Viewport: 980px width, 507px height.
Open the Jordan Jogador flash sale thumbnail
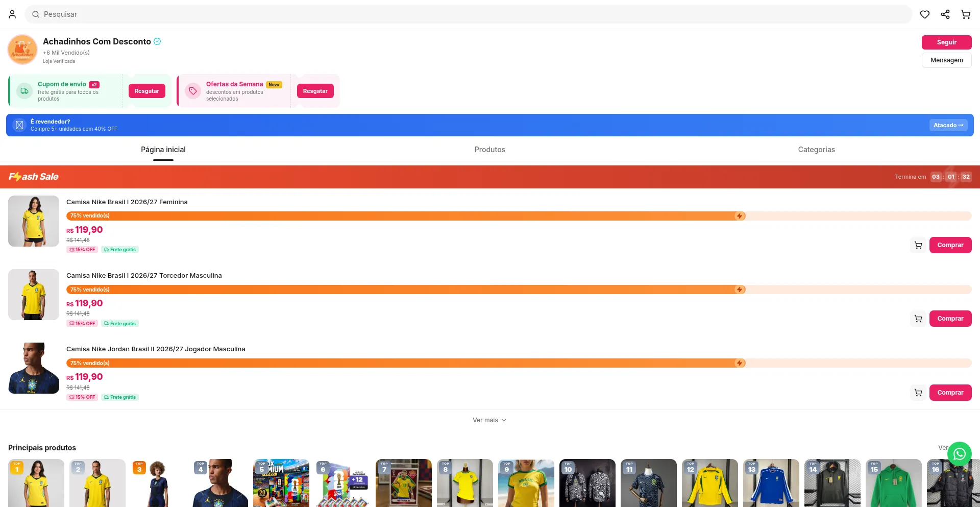[34, 368]
